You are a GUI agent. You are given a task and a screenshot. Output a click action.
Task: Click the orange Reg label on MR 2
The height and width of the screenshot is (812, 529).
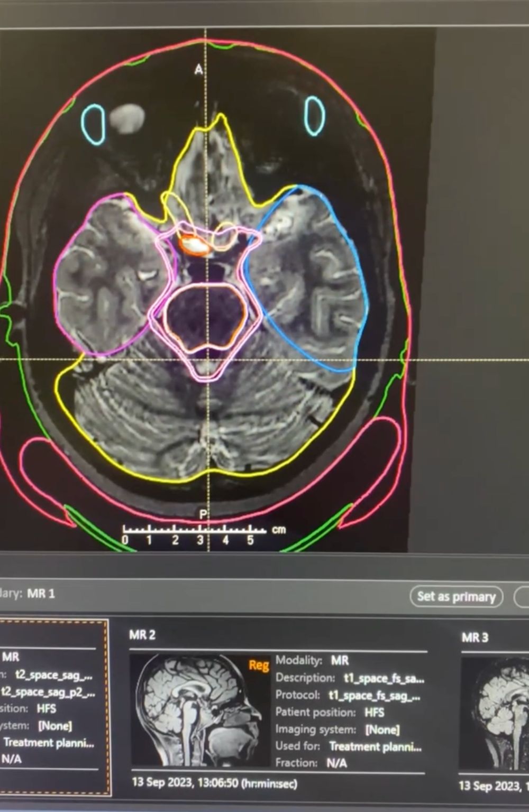pyautogui.click(x=259, y=665)
